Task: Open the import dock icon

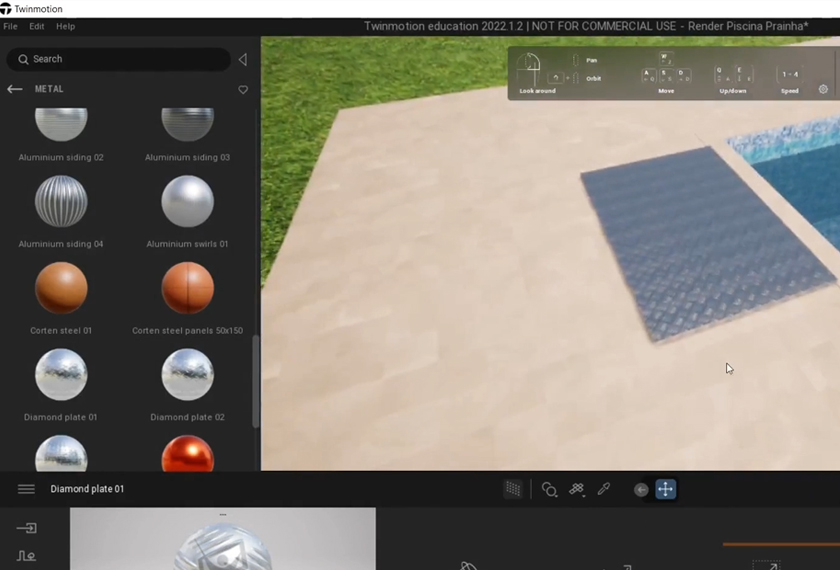Action: point(27,528)
